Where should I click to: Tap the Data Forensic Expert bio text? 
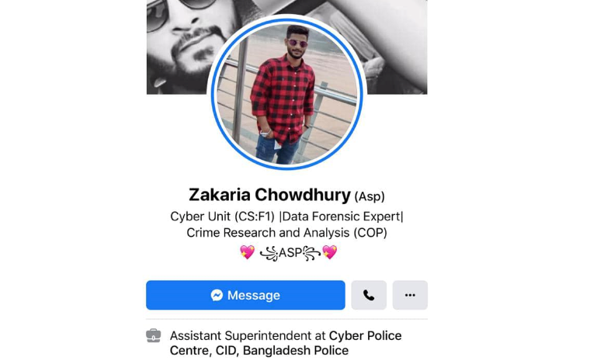(342, 217)
